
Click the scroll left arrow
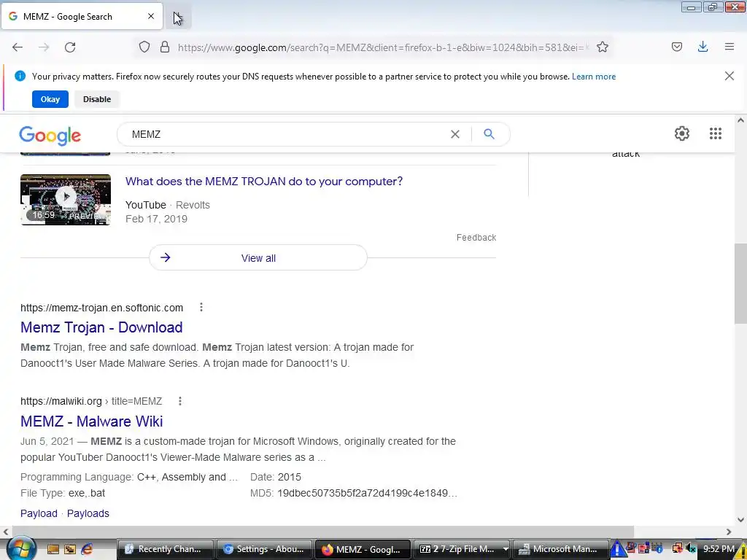5,532
